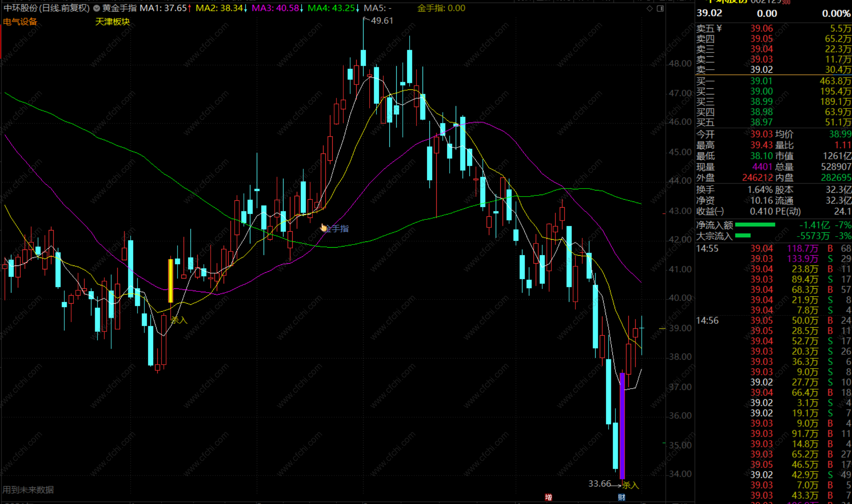Click the lower 杀入 signal at 33.66
852x504 pixels.
[630, 485]
